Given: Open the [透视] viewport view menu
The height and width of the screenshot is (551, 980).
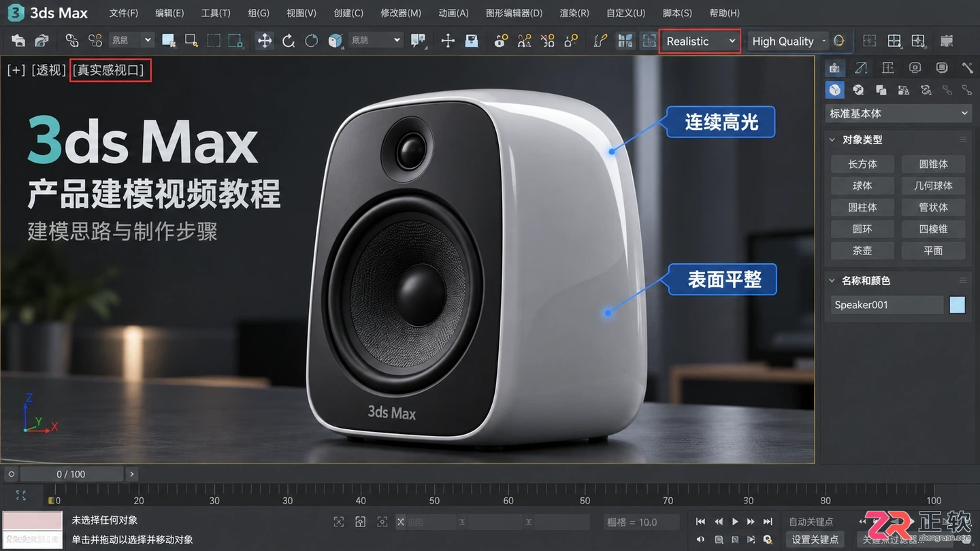Looking at the screenshot, I should [49, 70].
